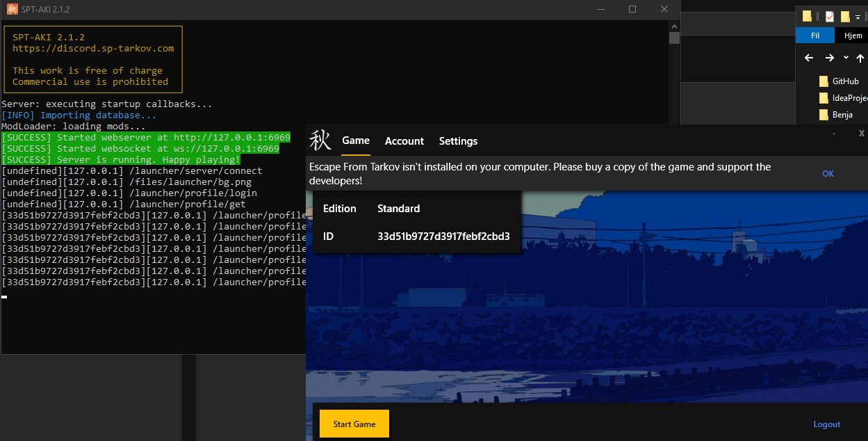Expand Explorer's recent locations chevron
Image resolution: width=868 pixels, height=441 pixels.
(846, 58)
